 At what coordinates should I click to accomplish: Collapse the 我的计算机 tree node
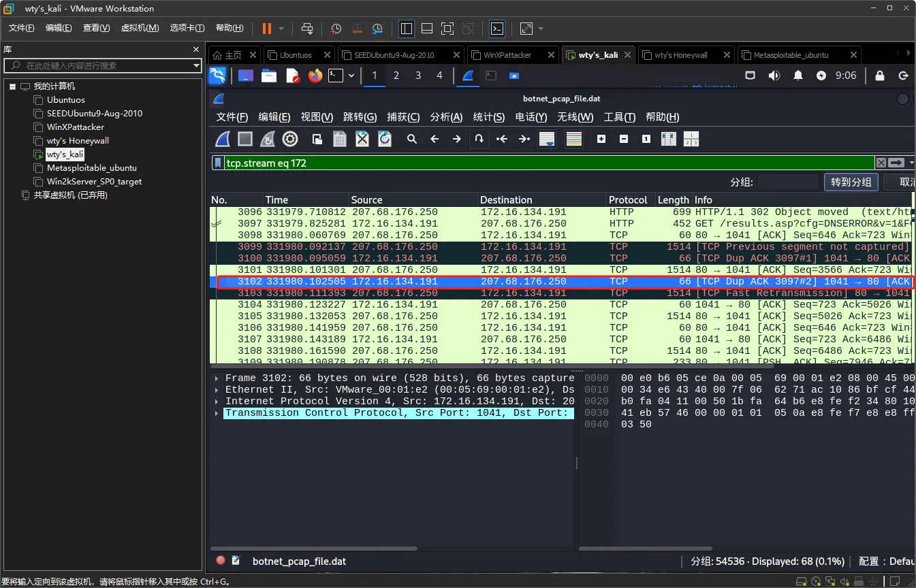pyautogui.click(x=12, y=86)
